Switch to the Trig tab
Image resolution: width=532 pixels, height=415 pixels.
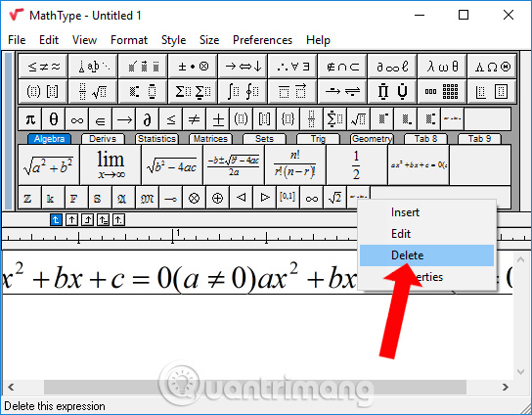318,139
